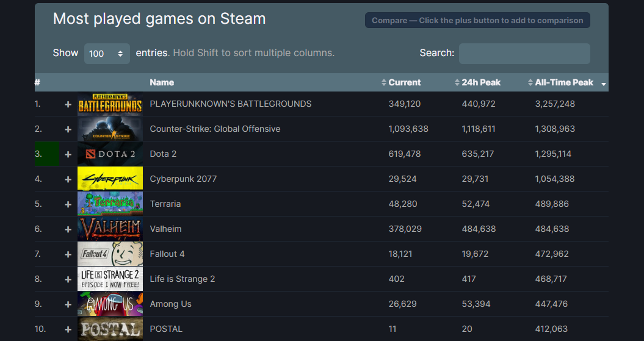
Task: Click the 472,962 all-time peak cell
Action: [552, 254]
